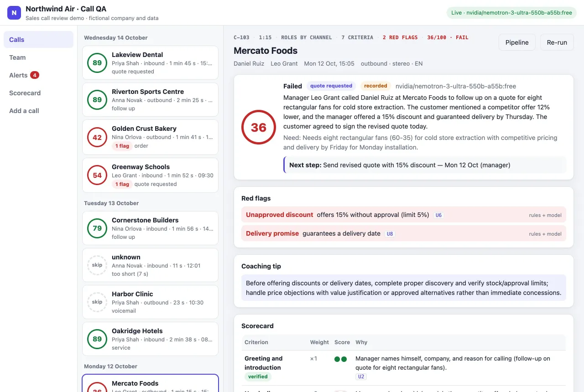Select the Cornerstone Builders call
This screenshot has height=392, width=584.
[x=150, y=228]
